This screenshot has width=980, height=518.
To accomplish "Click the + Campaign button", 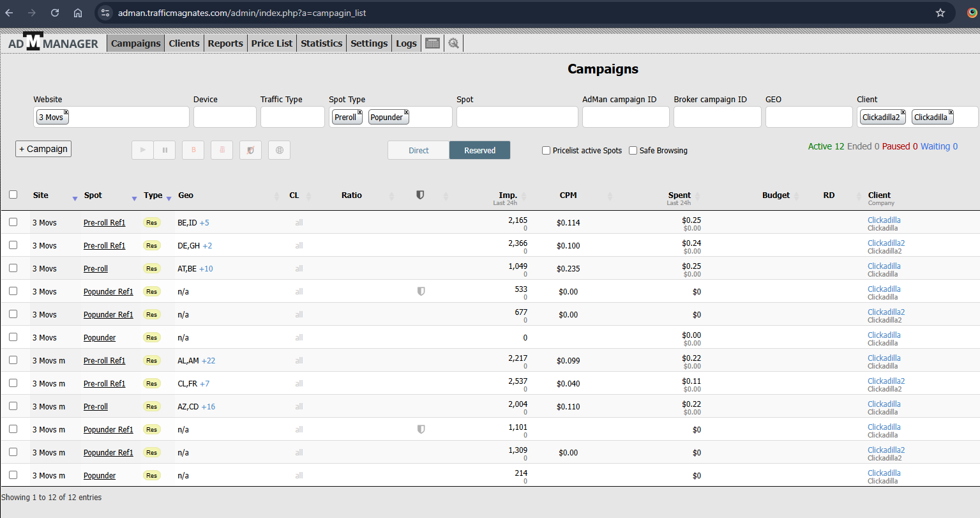I will pos(43,149).
